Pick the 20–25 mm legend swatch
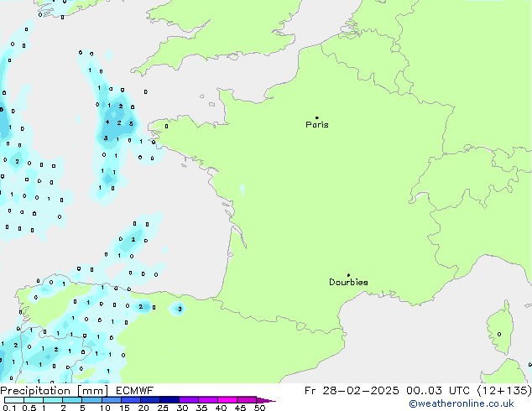Viewport: 532px width, 411px height. (x=149, y=400)
